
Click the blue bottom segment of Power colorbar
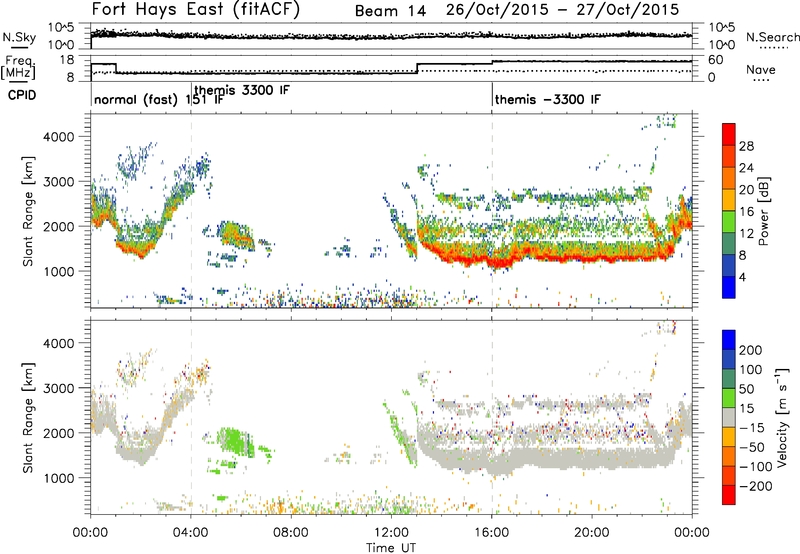729,287
